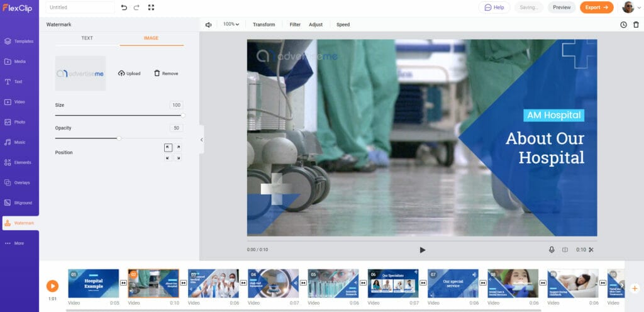This screenshot has width=644, height=312.
Task: Set watermark position to bottom-right
Action: [x=178, y=158]
